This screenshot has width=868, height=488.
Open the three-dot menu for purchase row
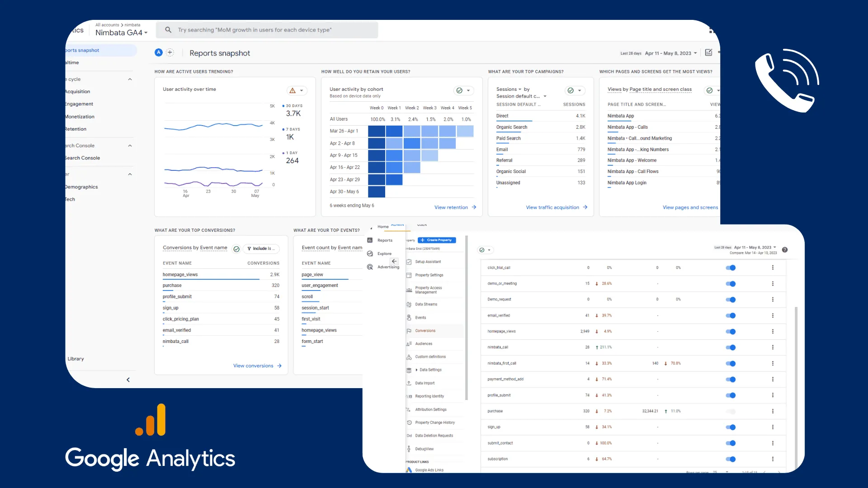pyautogui.click(x=773, y=411)
